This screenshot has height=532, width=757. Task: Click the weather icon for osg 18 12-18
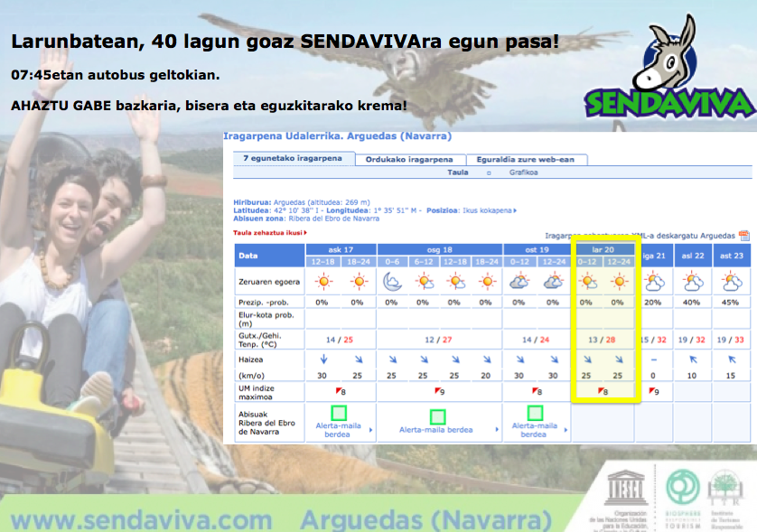[455, 282]
